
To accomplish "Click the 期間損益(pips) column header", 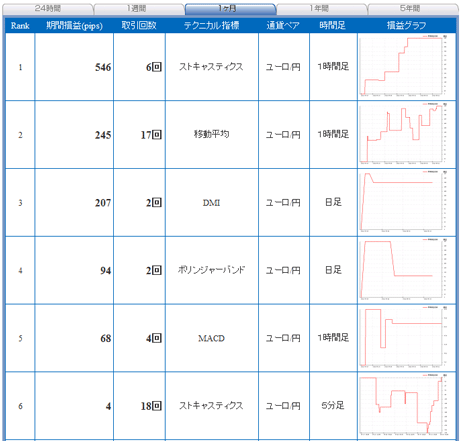I will click(x=74, y=26).
